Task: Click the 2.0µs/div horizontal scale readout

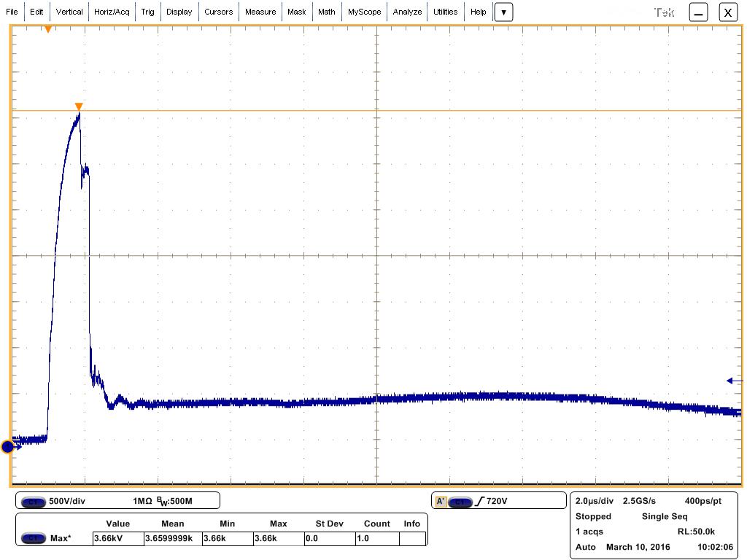Action: [595, 502]
